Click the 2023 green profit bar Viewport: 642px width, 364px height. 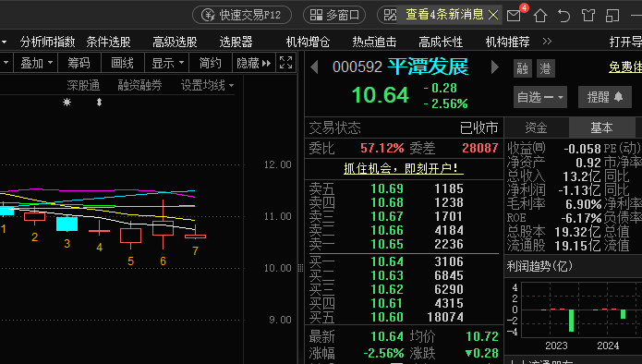(571, 321)
